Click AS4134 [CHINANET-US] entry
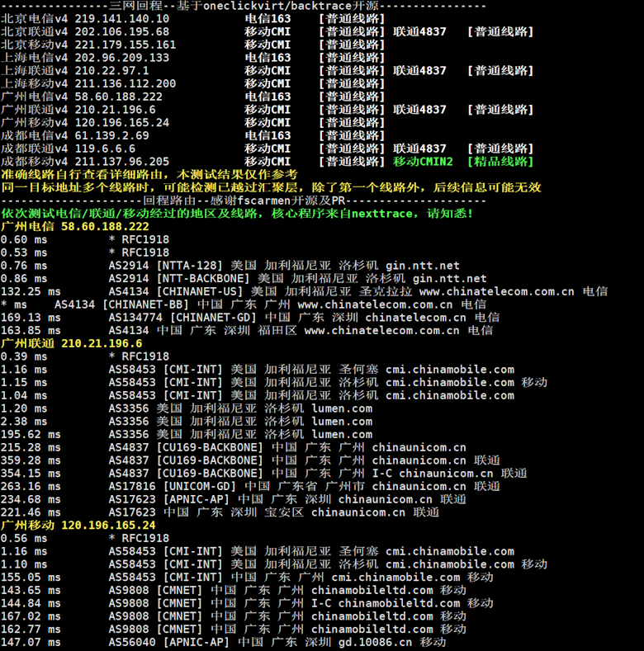644x651 pixels. (304, 291)
